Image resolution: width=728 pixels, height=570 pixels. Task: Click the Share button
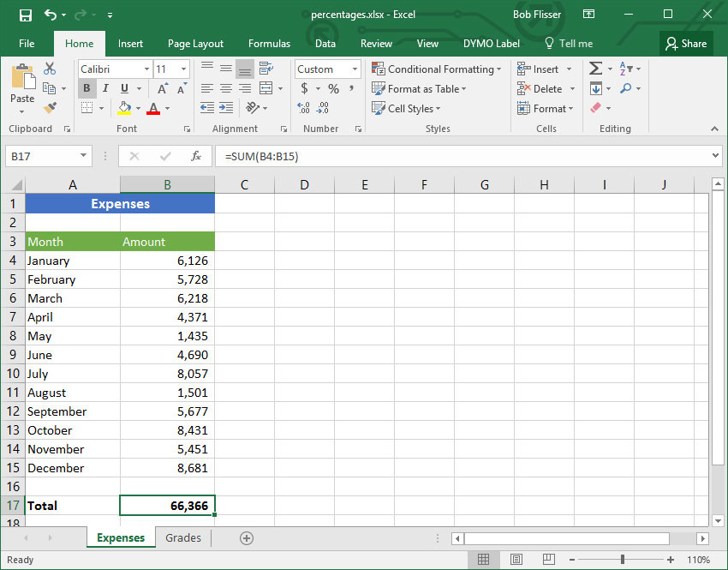pos(686,44)
